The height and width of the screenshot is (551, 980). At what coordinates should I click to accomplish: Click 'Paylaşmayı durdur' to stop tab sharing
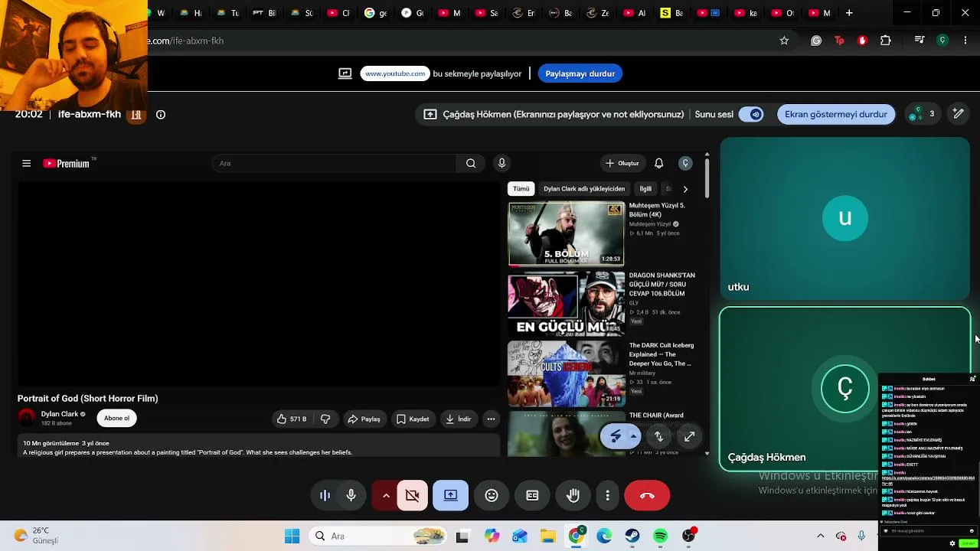(x=580, y=73)
